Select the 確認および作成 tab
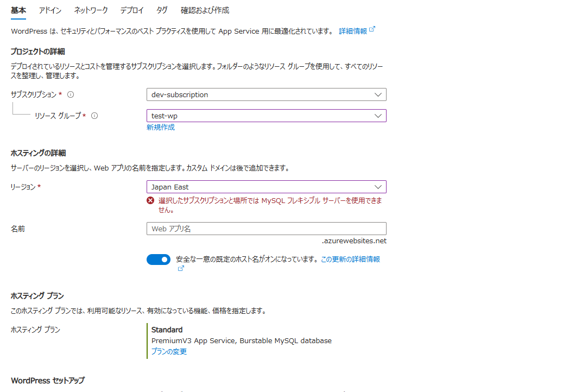 [x=205, y=10]
